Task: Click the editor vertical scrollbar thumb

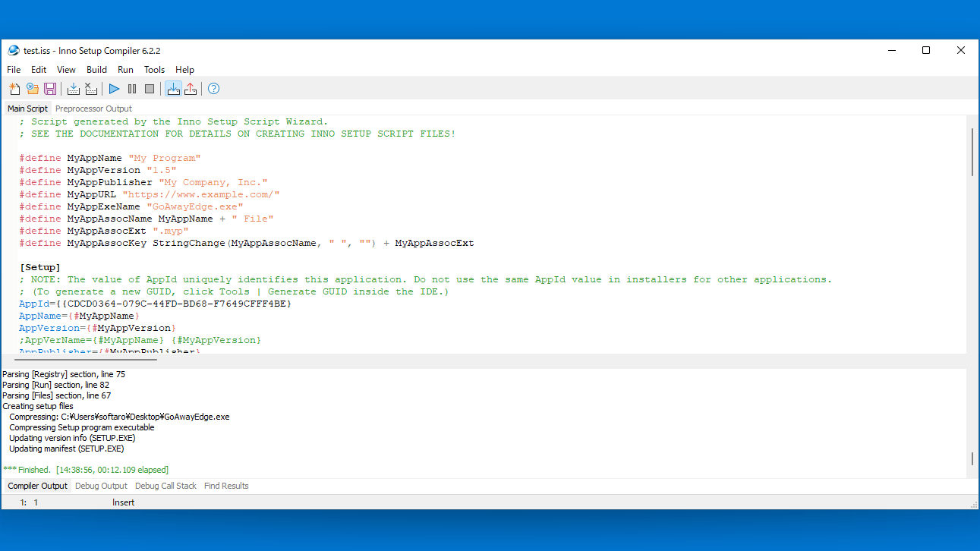Action: tap(972, 152)
